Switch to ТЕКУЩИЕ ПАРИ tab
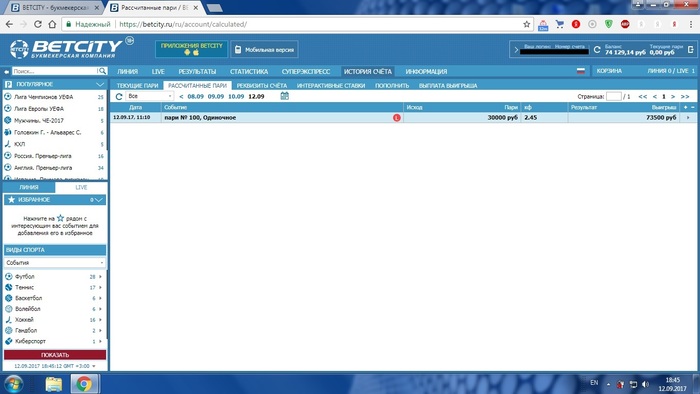Screen dimensions: 700x394 click(x=138, y=85)
